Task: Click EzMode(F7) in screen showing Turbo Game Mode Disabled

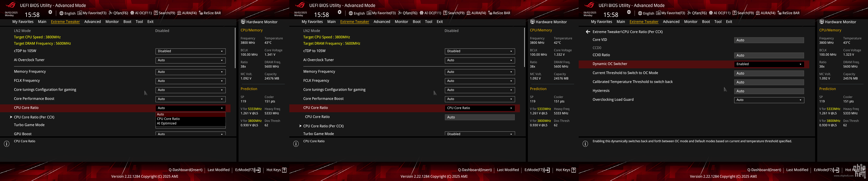Action: point(537,170)
